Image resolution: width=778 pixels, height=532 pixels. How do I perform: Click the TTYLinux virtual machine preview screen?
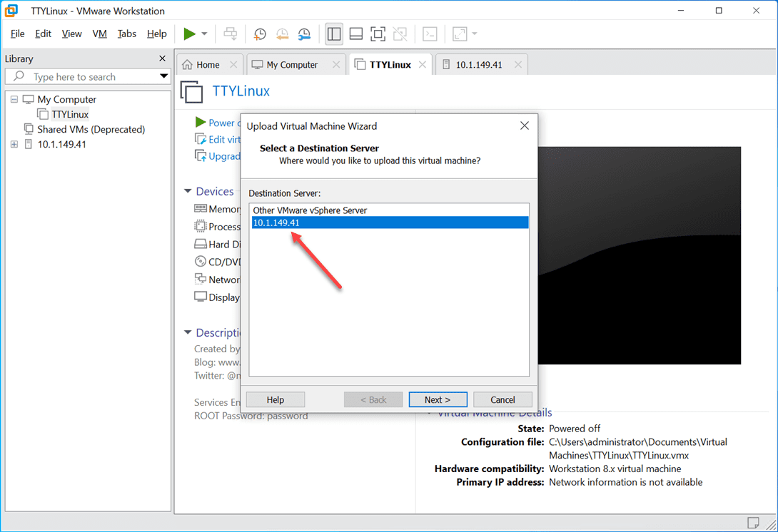(639, 255)
